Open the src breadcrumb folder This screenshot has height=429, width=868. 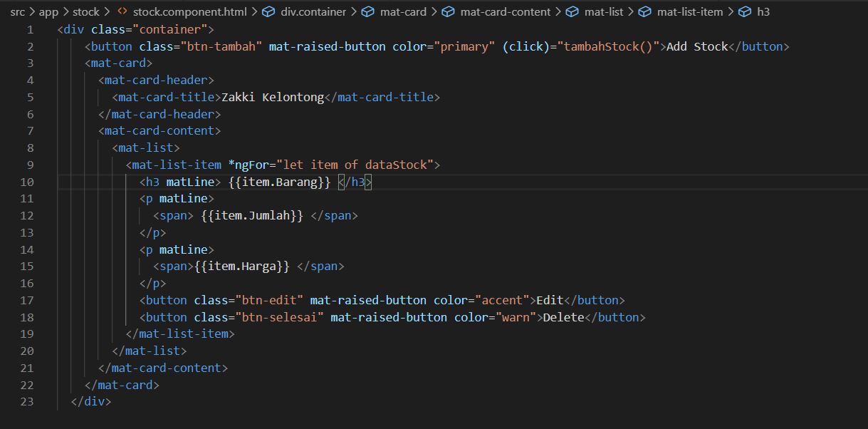coord(17,11)
